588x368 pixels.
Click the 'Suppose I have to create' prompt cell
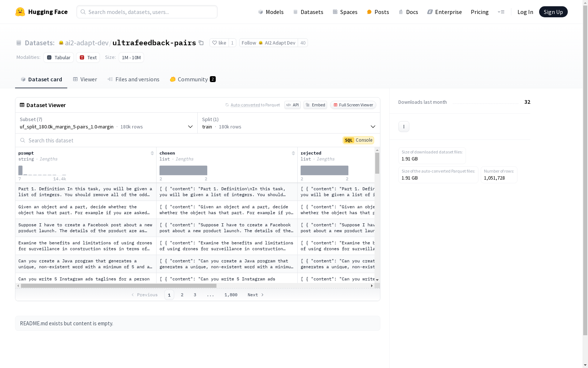coord(86,228)
